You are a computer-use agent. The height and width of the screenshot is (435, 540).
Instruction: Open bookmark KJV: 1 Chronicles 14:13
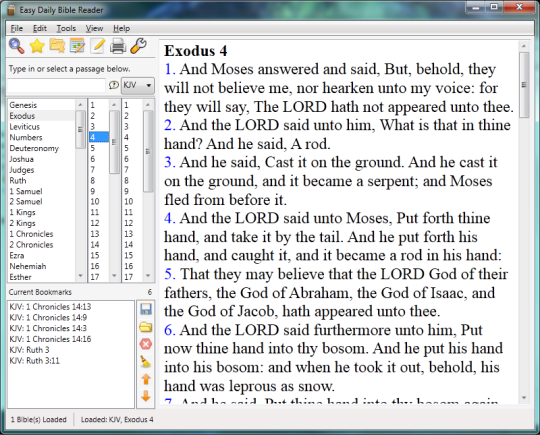coord(50,307)
